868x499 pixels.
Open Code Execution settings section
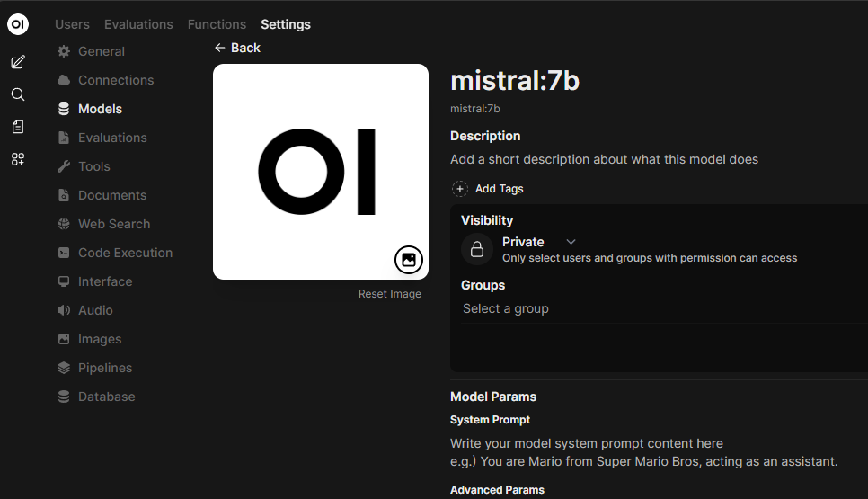coord(125,253)
